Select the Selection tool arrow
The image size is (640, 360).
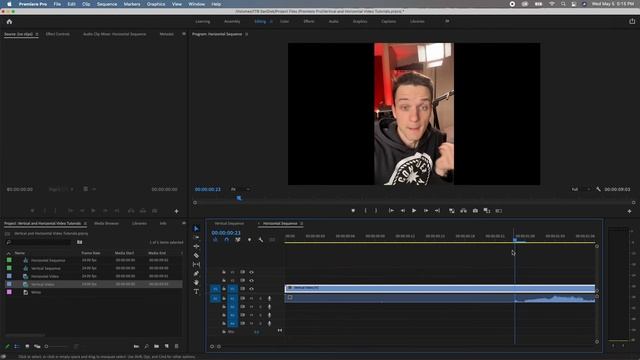[x=196, y=229]
